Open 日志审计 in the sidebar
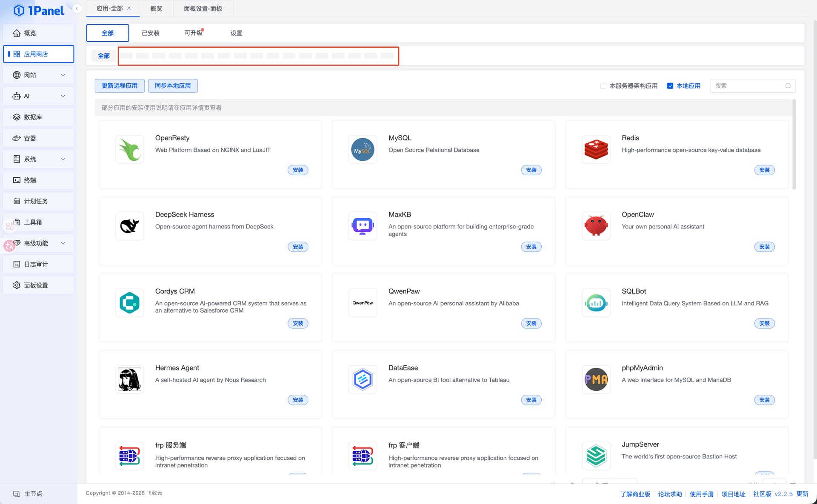Screen dimensions: 817x504 point(38,264)
